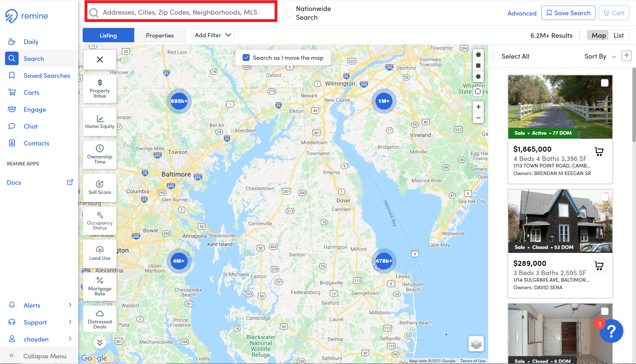The height and width of the screenshot is (364, 636).
Task: Click the magnifier icon in search bar
Action: tap(94, 12)
